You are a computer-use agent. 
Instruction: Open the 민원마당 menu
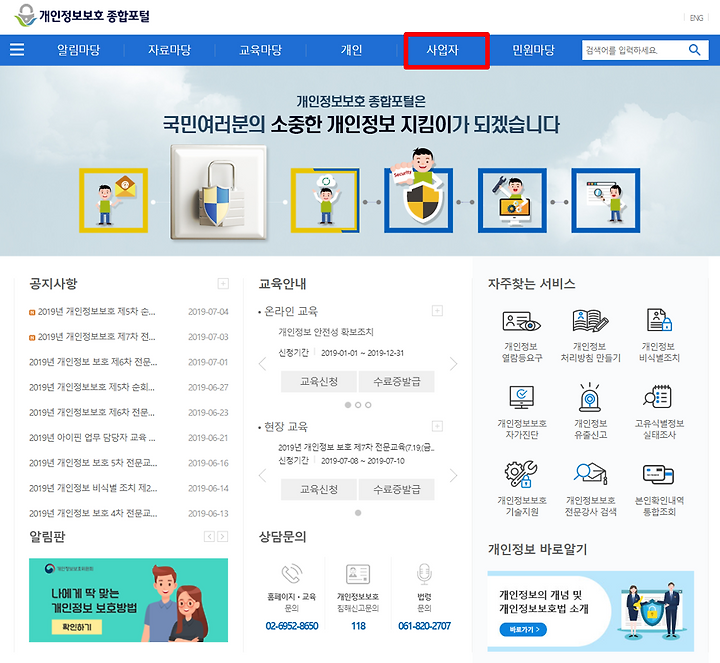click(534, 50)
